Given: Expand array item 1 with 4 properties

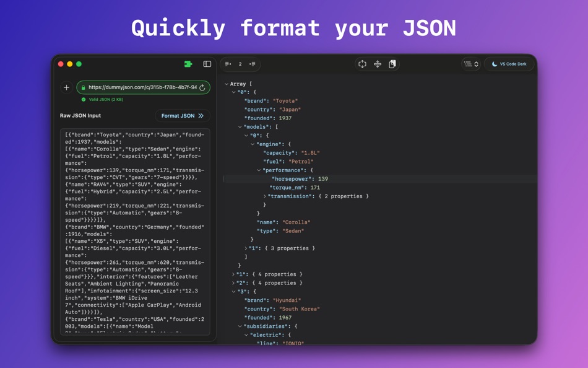Looking at the screenshot, I should [x=233, y=274].
